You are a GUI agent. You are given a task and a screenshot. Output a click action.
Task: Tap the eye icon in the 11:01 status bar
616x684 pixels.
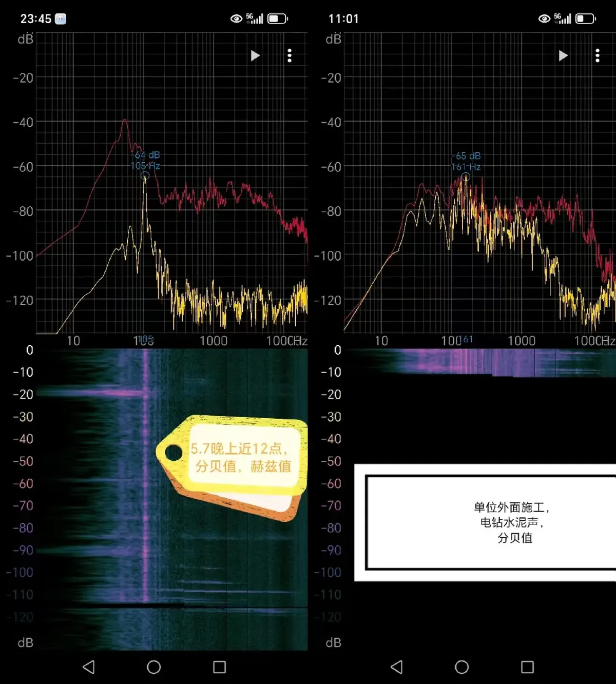tap(544, 19)
